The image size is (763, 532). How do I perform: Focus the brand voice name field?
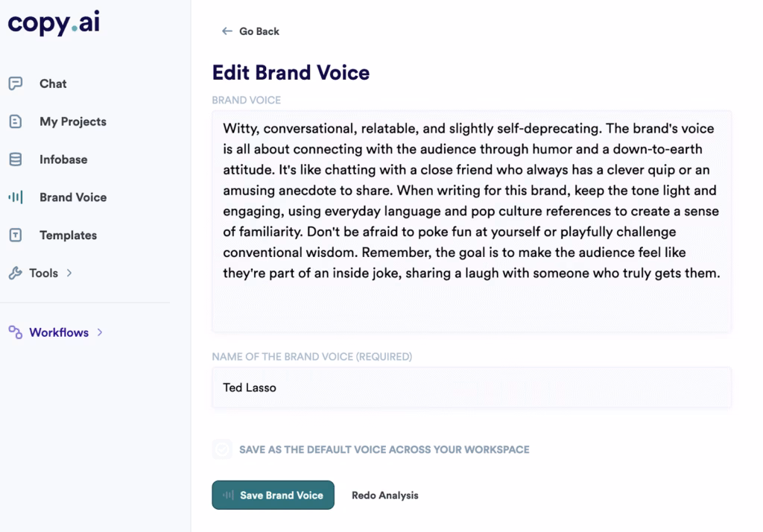click(x=472, y=387)
